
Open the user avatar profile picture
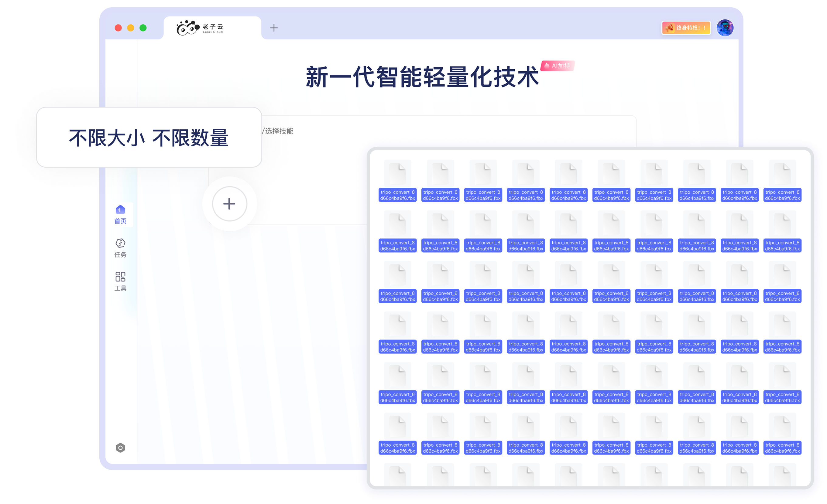(725, 28)
